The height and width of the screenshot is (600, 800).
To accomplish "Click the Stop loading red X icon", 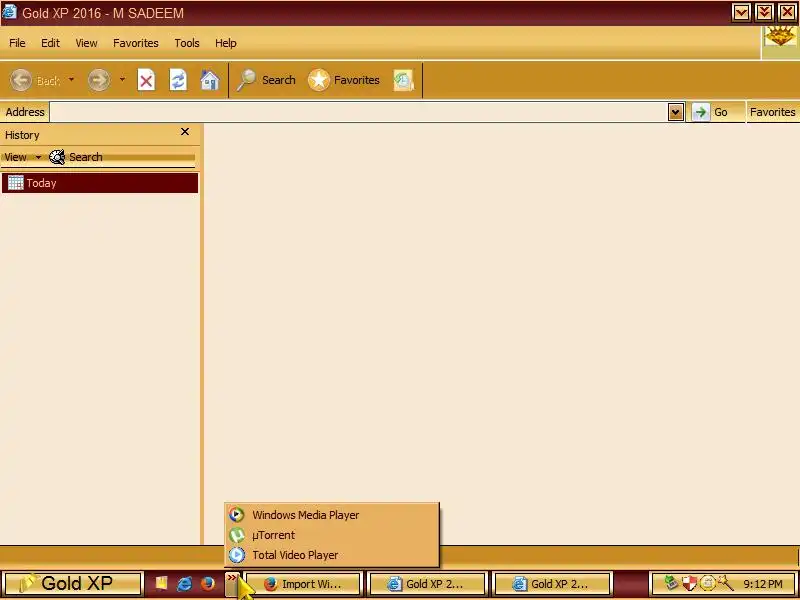I will (146, 80).
